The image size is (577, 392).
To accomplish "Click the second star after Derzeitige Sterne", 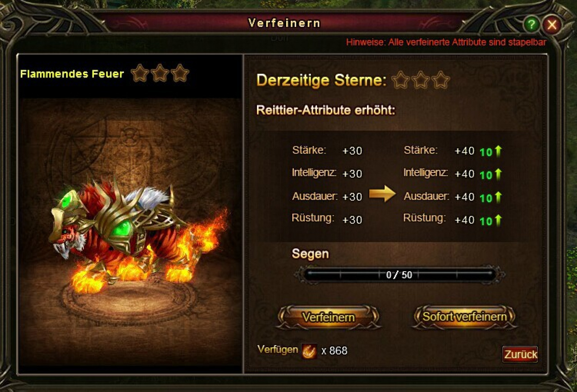I will [421, 80].
